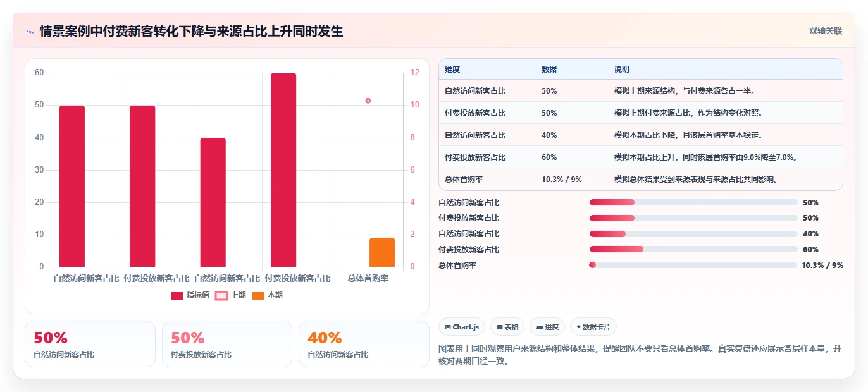The image size is (868, 392).
Task: Click the 数据 column header
Action: coord(549,69)
